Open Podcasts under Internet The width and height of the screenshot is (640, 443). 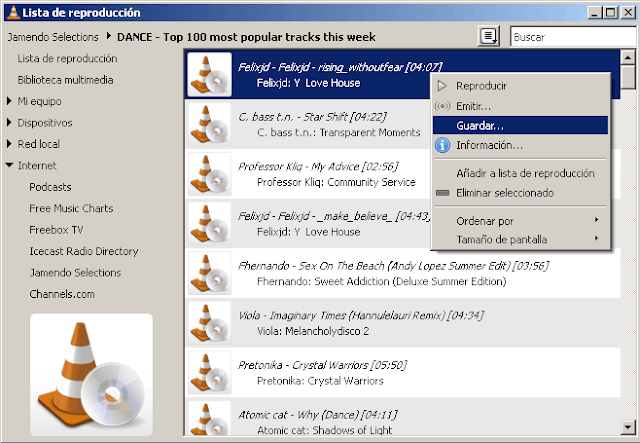(50, 187)
